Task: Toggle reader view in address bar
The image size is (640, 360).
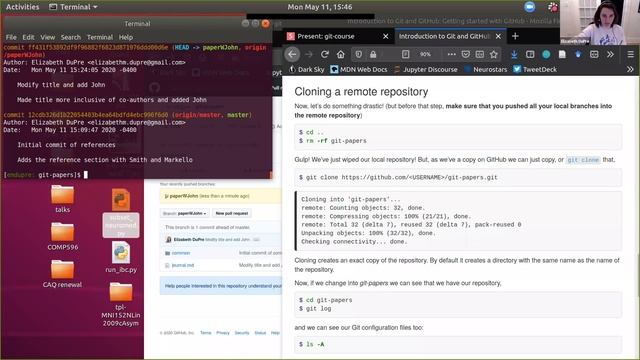Action: click(x=405, y=54)
